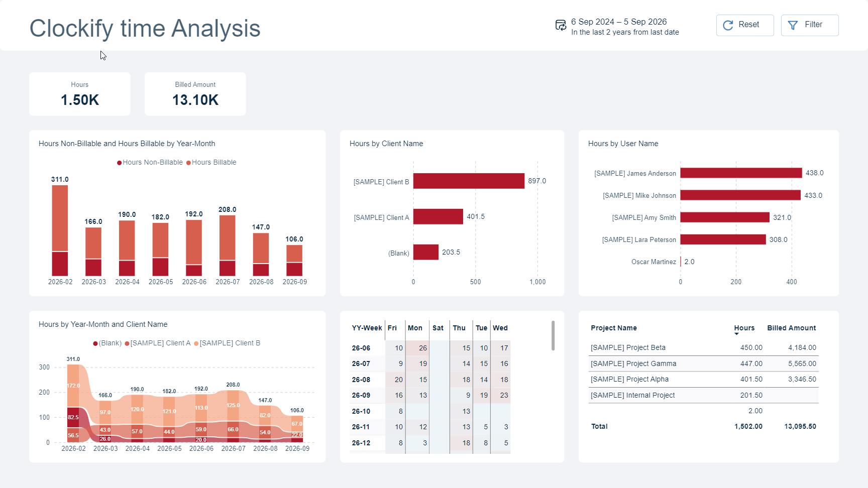Click the Fri column header
The height and width of the screenshot is (488, 868).
point(392,328)
